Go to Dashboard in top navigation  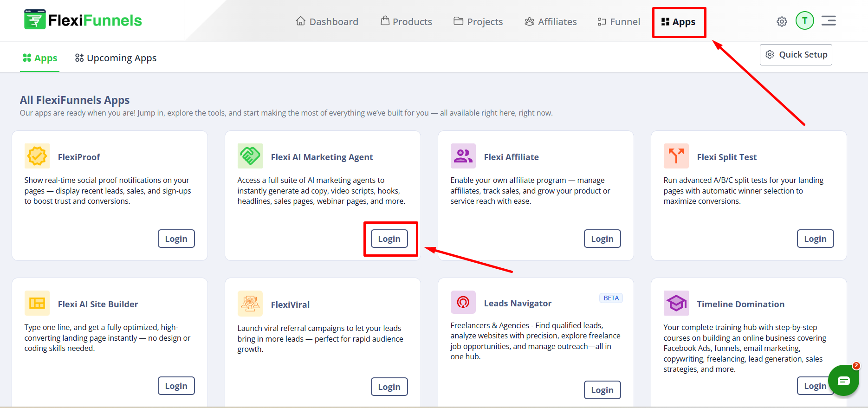pyautogui.click(x=327, y=21)
